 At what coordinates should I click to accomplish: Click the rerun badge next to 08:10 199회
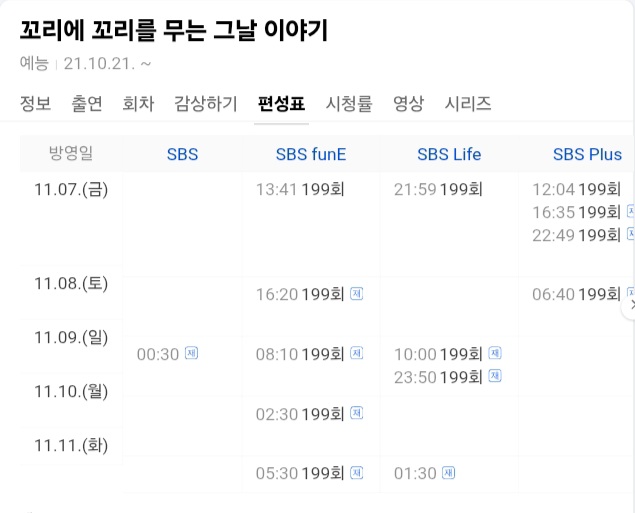click(356, 353)
